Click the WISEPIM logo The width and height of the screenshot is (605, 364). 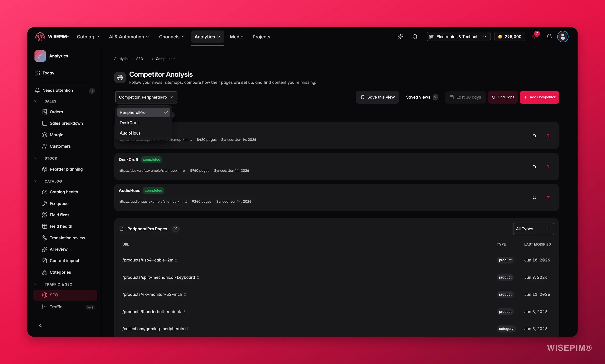[52, 37]
